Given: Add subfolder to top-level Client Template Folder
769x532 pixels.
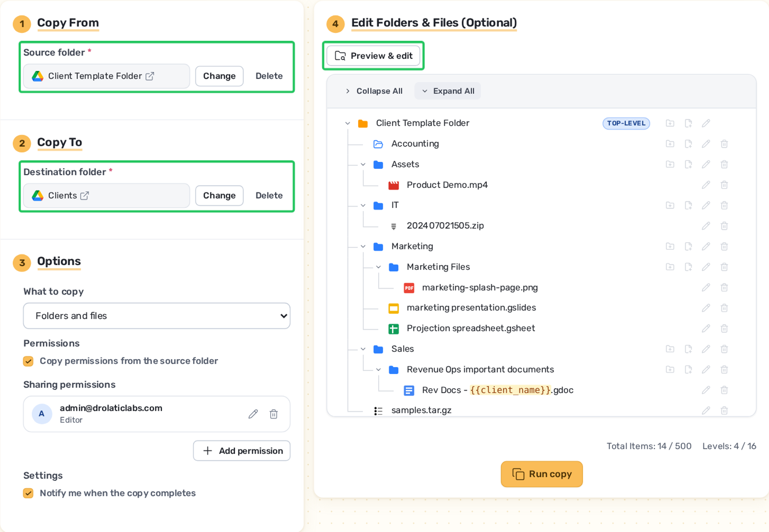Looking at the screenshot, I should pos(670,123).
